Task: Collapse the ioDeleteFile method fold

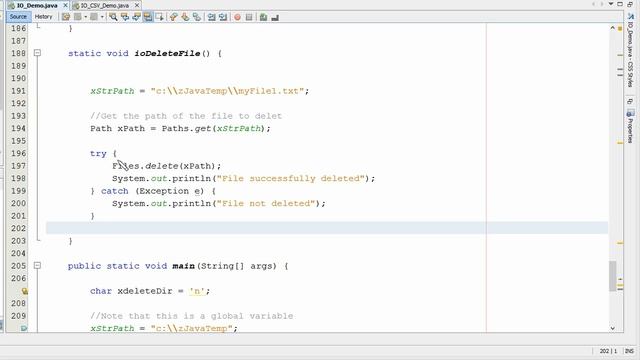Action: pos(37,53)
